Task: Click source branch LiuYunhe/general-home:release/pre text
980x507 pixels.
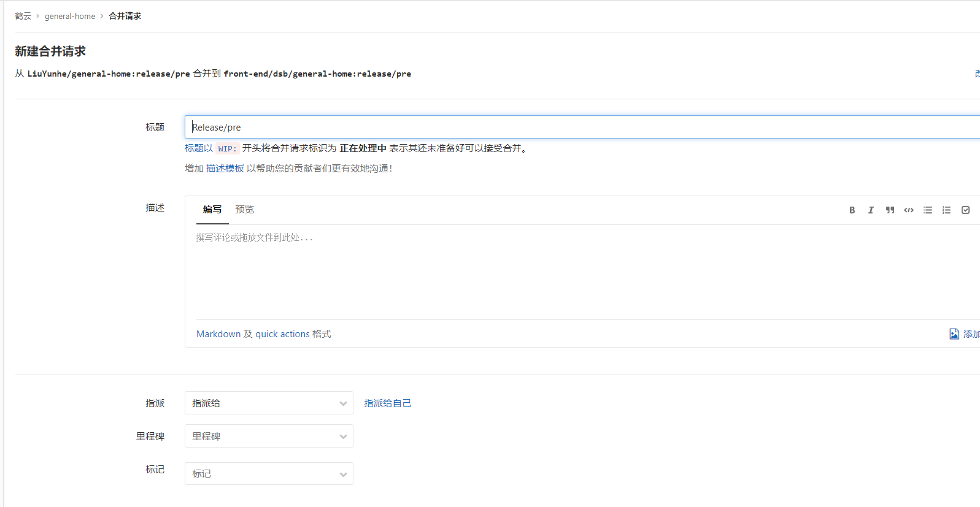Action: tap(109, 74)
